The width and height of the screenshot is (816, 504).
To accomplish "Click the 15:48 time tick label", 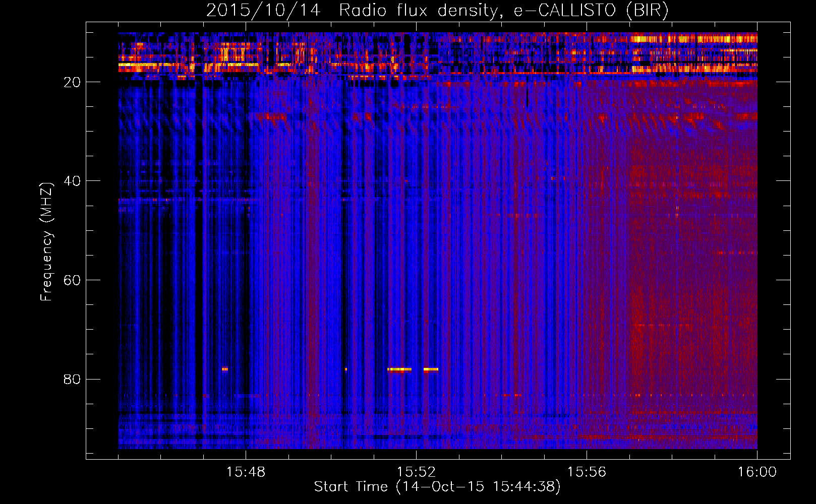I will (246, 472).
